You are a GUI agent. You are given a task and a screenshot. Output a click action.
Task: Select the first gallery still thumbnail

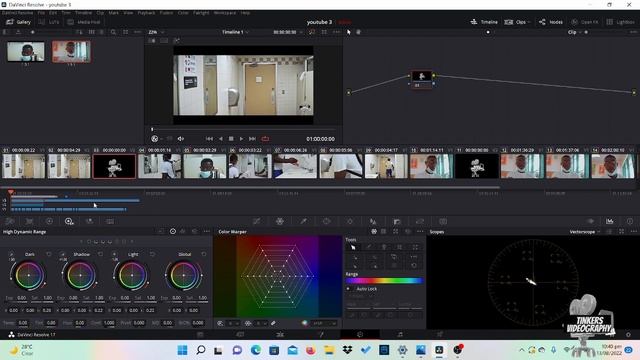(26, 51)
